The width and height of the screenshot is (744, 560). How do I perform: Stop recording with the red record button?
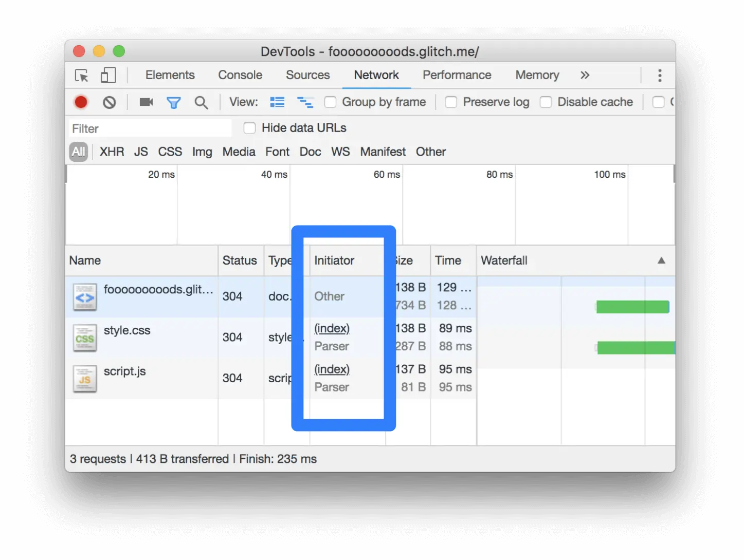pos(81,102)
